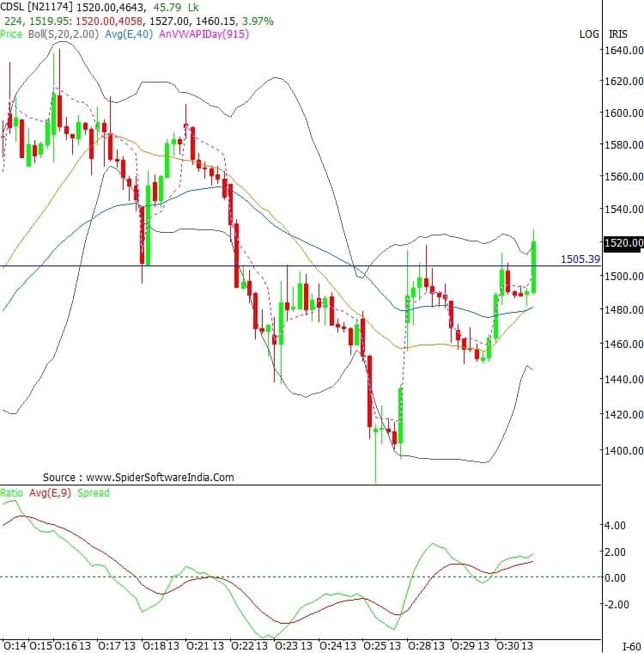The height and width of the screenshot is (653, 644).
Task: Select the 1505.39 horizontal line label
Action: click(579, 258)
